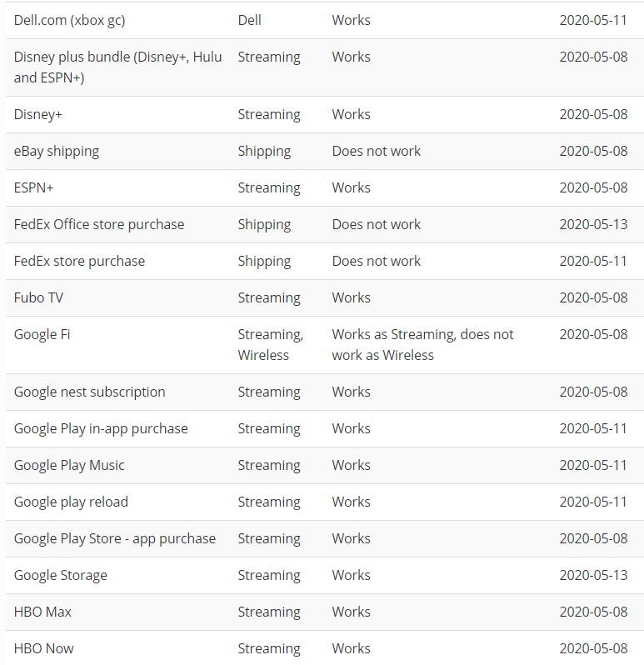The width and height of the screenshot is (644, 665).
Task: Click Google play reload row name
Action: [x=71, y=502]
